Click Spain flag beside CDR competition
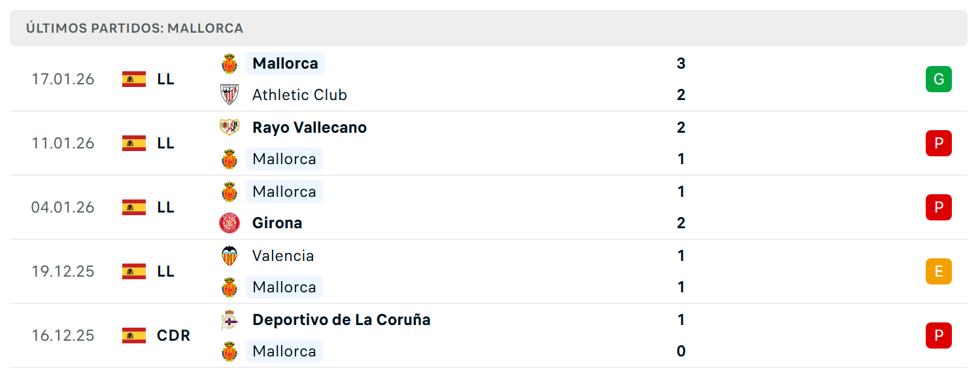The height and width of the screenshot is (378, 980). pos(134,335)
